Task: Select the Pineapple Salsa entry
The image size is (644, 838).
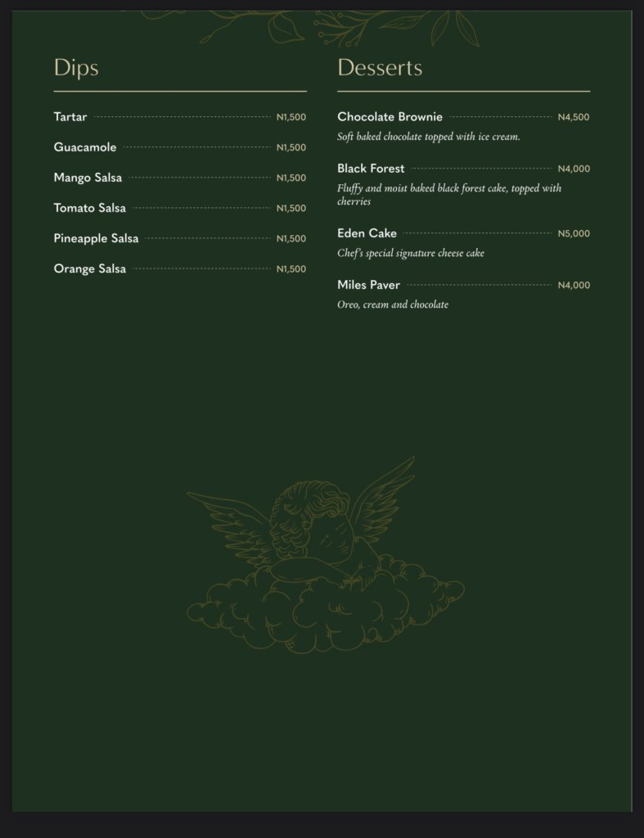Action: point(96,238)
